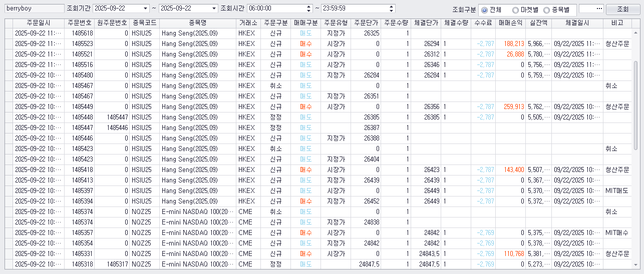Decrease the end time 23:59:59 with down arrow
The image size is (644, 274).
pyautogui.click(x=391, y=10)
